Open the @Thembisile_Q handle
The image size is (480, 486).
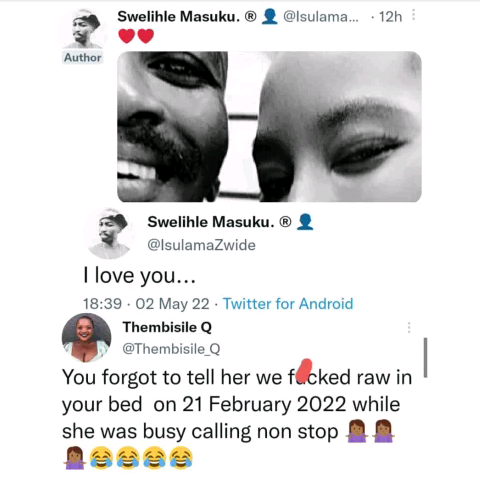coord(171,349)
